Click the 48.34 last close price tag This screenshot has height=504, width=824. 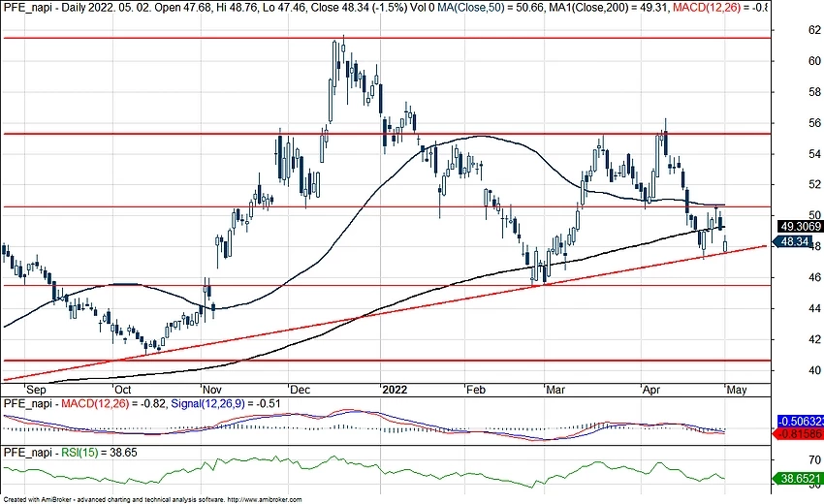click(791, 241)
